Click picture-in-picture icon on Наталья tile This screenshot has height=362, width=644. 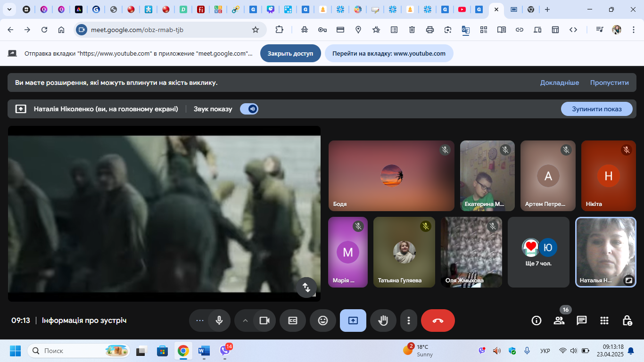(628, 280)
